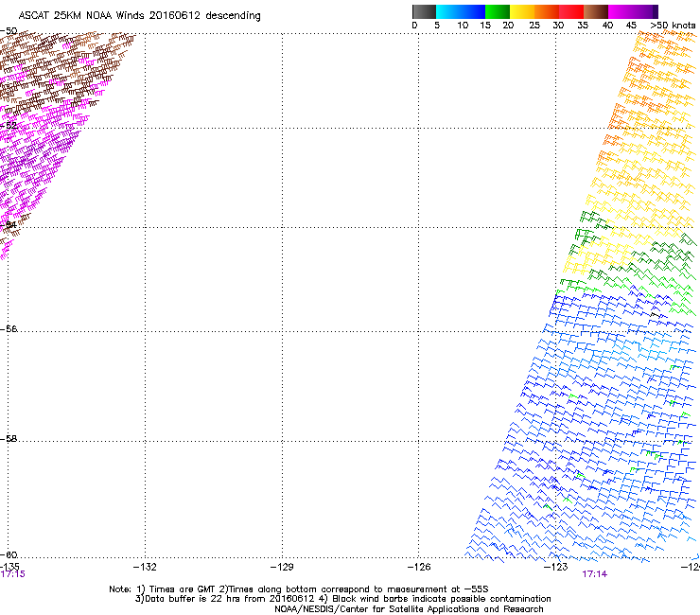Select the cyan-blue 5-15 knots color segment

[461, 11]
